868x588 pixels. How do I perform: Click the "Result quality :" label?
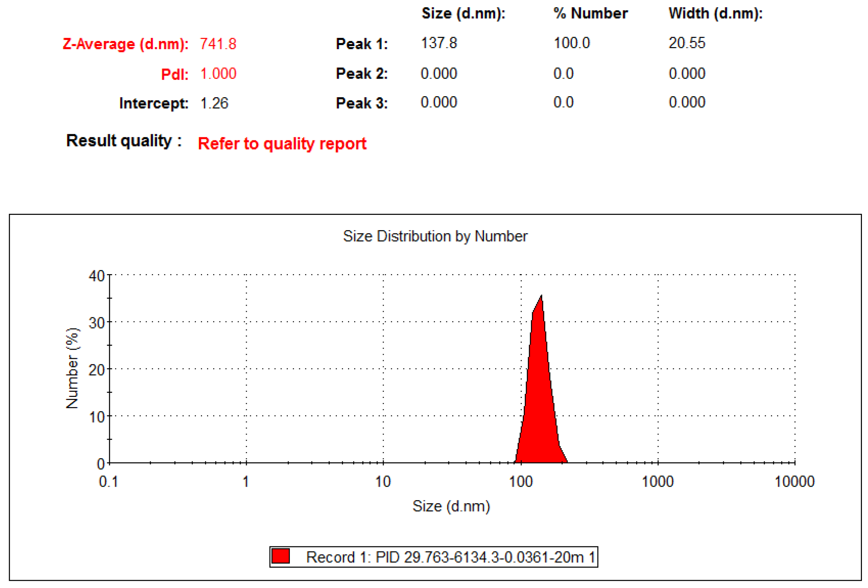[x=124, y=141]
